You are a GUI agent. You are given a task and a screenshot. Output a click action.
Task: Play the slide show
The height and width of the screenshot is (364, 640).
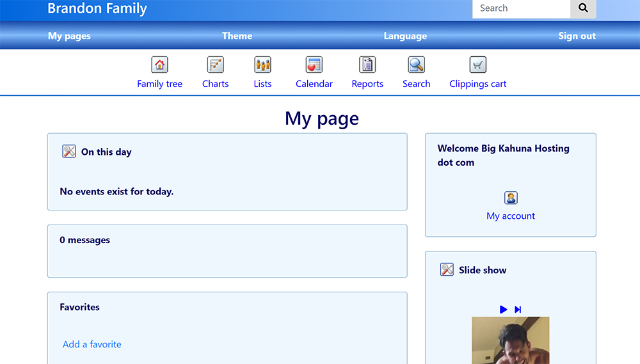[x=503, y=310]
